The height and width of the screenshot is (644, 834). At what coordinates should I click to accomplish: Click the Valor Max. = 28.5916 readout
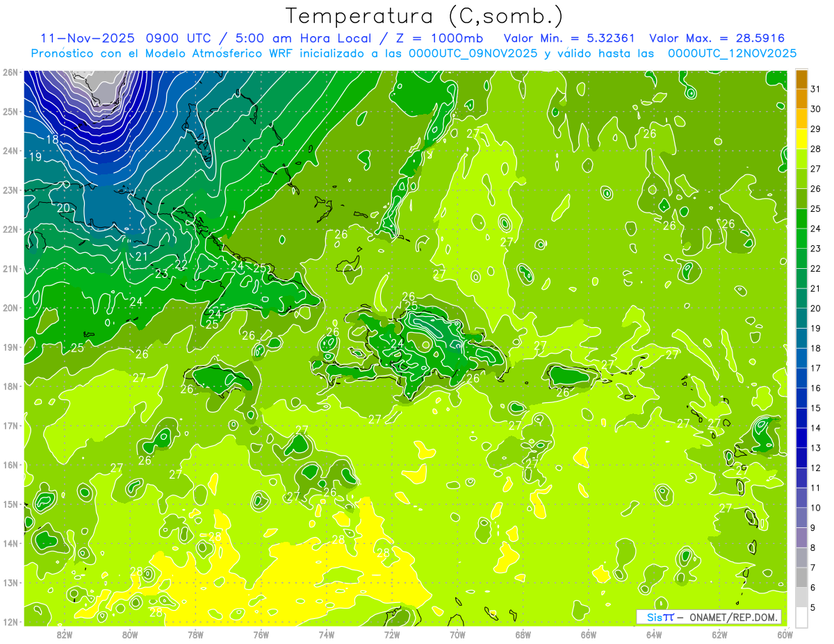click(717, 38)
